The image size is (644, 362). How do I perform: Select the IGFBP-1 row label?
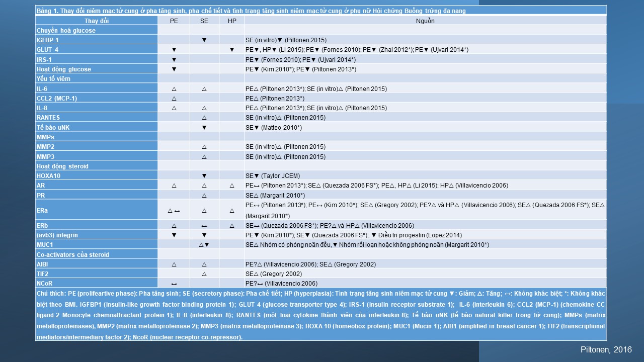tap(48, 40)
